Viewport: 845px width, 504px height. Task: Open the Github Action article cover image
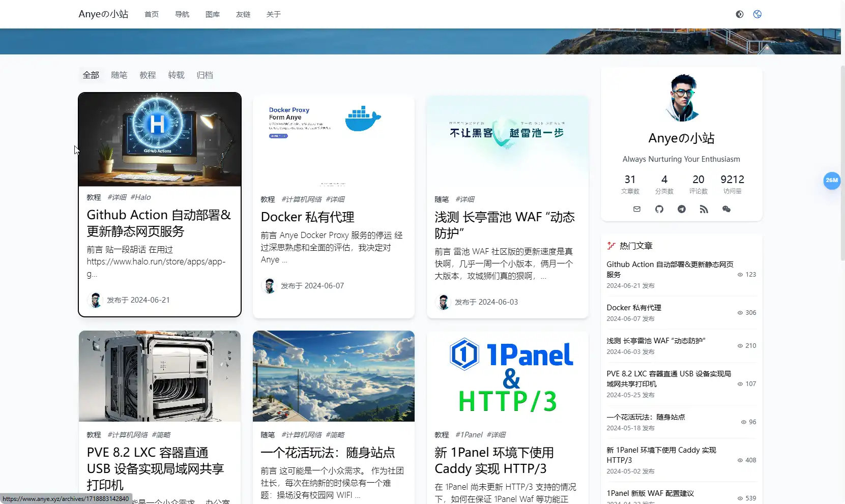160,140
